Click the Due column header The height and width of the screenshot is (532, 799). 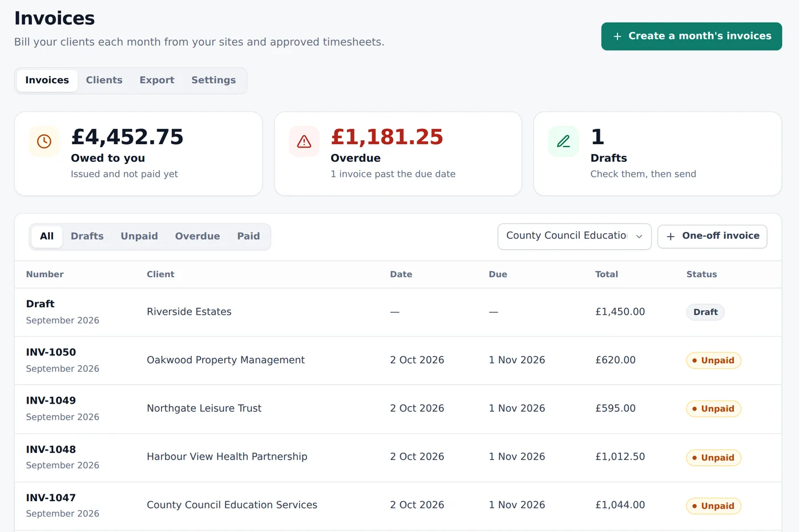(x=498, y=274)
